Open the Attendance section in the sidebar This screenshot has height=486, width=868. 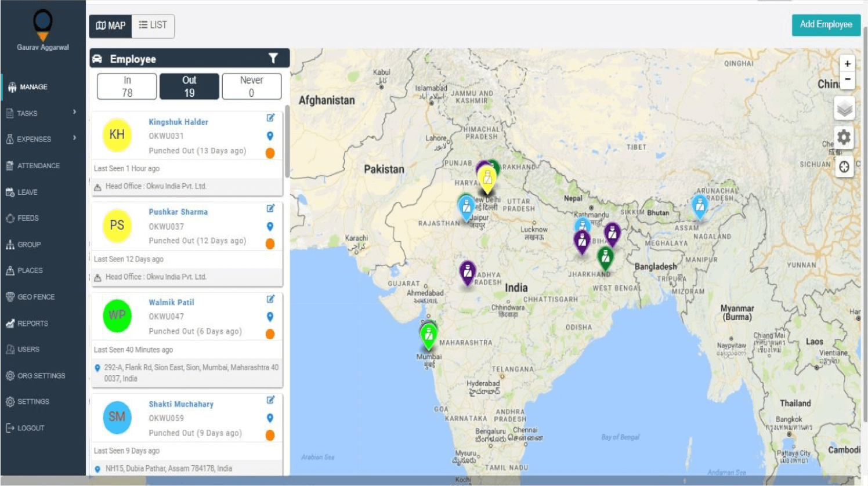tap(39, 165)
